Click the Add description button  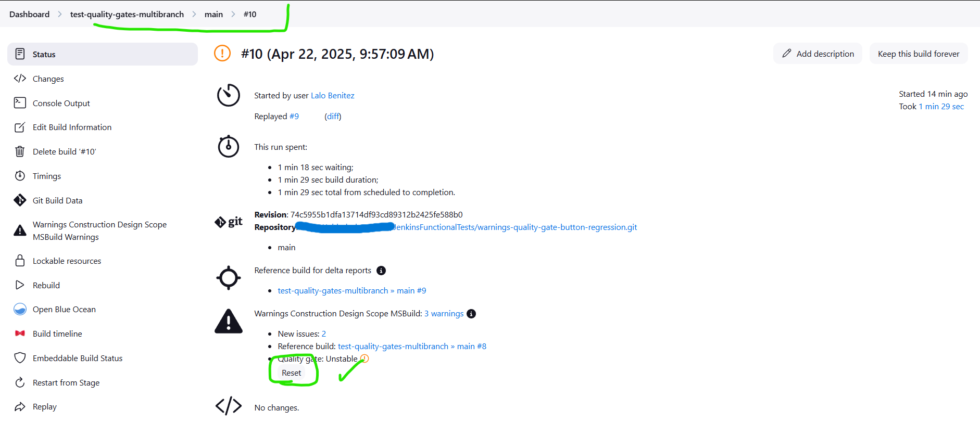pos(818,54)
